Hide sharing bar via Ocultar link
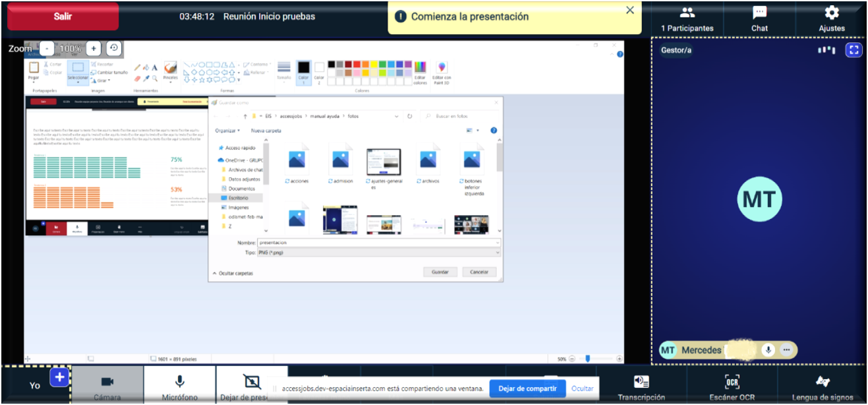 click(x=582, y=389)
